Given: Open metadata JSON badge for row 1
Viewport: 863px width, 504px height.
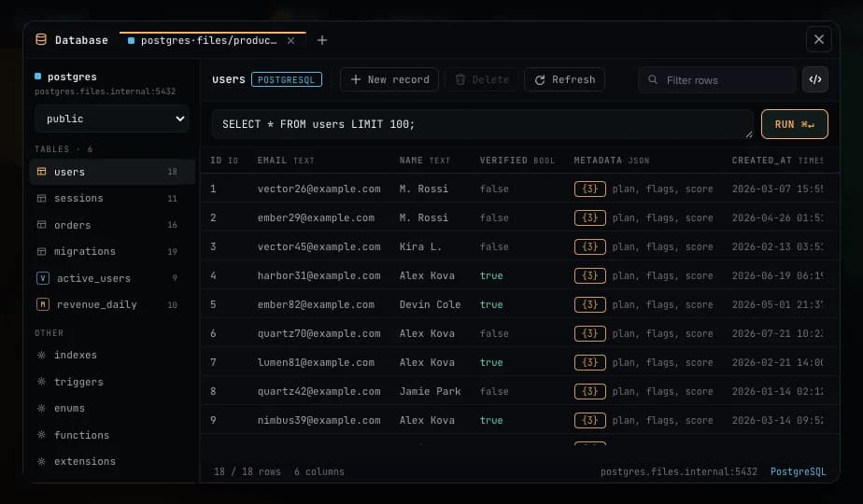Looking at the screenshot, I should click(x=589, y=189).
